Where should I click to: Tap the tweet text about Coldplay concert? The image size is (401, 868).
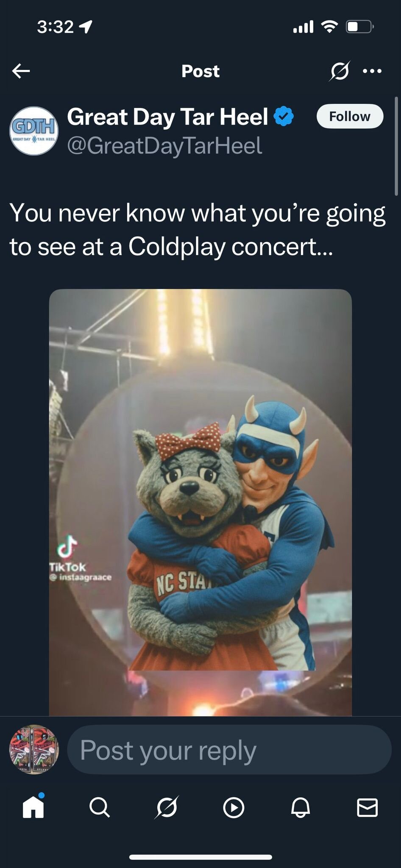pos(198,229)
